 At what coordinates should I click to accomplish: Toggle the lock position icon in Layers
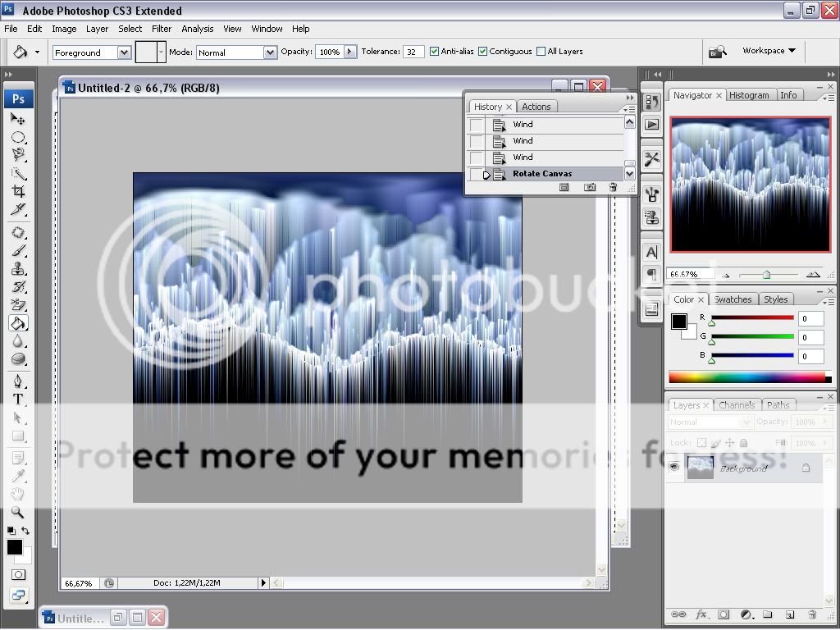click(x=729, y=442)
